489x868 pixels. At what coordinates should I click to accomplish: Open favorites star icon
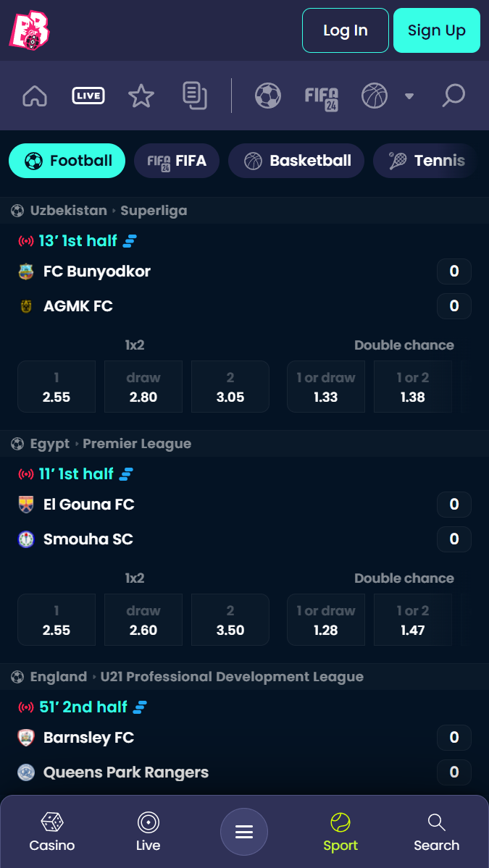tap(141, 96)
